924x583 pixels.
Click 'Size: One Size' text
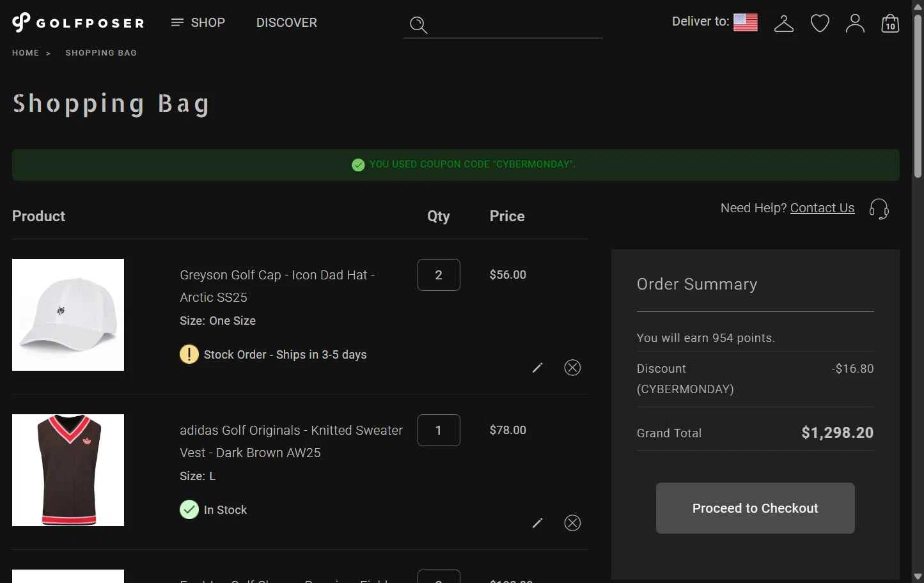(x=217, y=321)
